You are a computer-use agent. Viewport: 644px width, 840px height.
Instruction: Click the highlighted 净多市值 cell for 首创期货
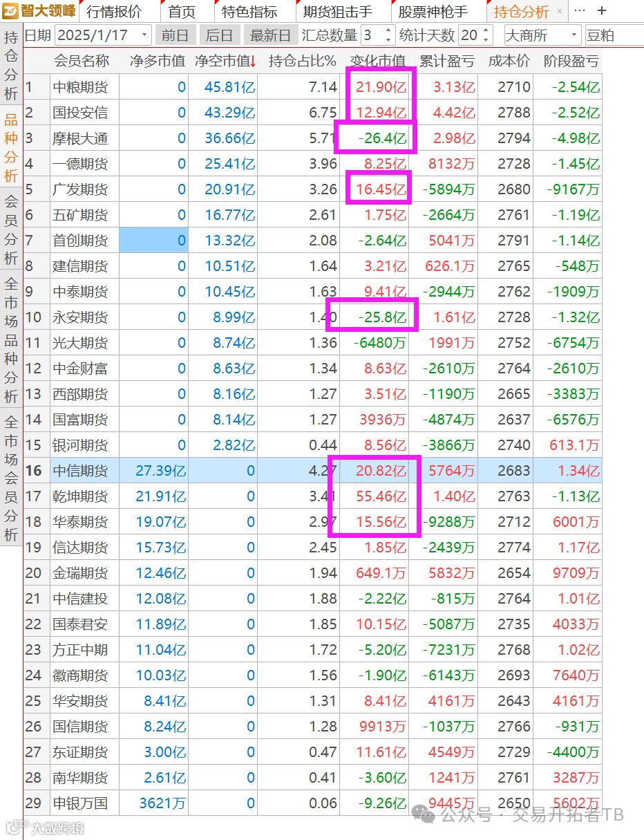pyautogui.click(x=153, y=241)
